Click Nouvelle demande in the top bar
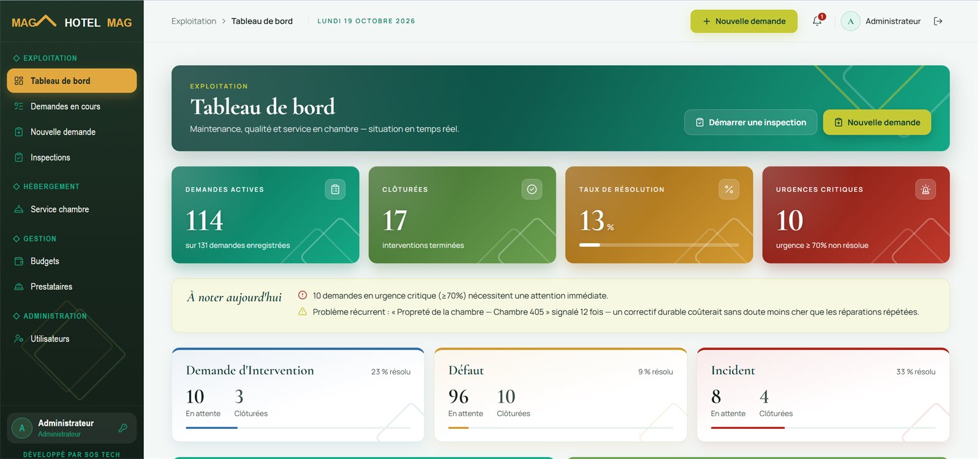980x459 pixels. click(x=744, y=21)
